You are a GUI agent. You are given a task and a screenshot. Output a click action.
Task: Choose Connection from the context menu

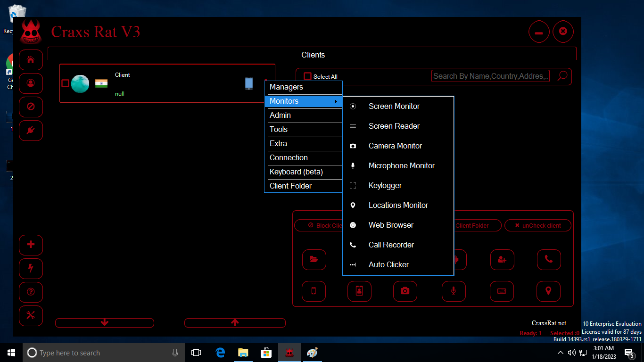pyautogui.click(x=303, y=158)
